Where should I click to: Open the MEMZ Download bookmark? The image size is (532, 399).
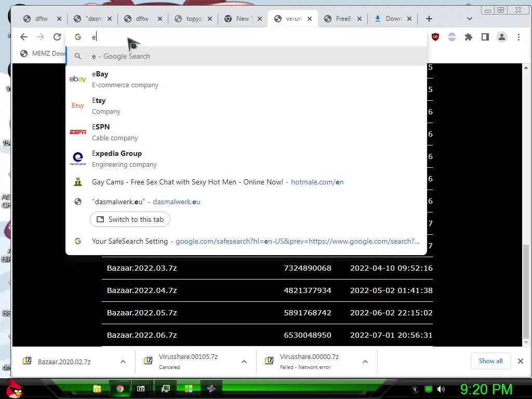click(43, 54)
